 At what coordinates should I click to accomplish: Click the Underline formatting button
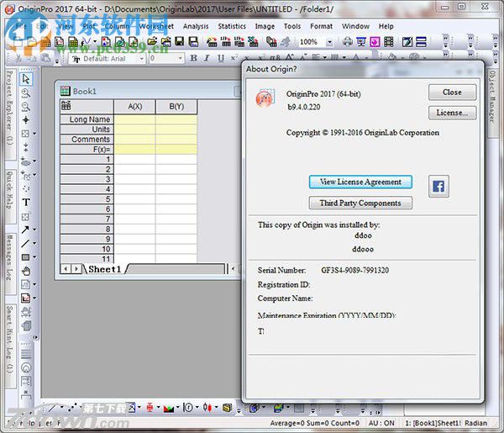click(x=220, y=58)
